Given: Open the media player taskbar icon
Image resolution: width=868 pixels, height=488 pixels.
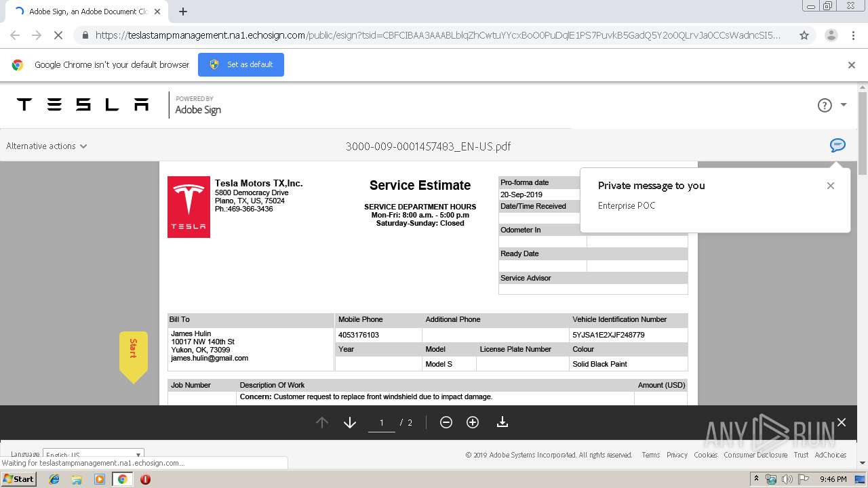Looking at the screenshot, I should tap(100, 479).
